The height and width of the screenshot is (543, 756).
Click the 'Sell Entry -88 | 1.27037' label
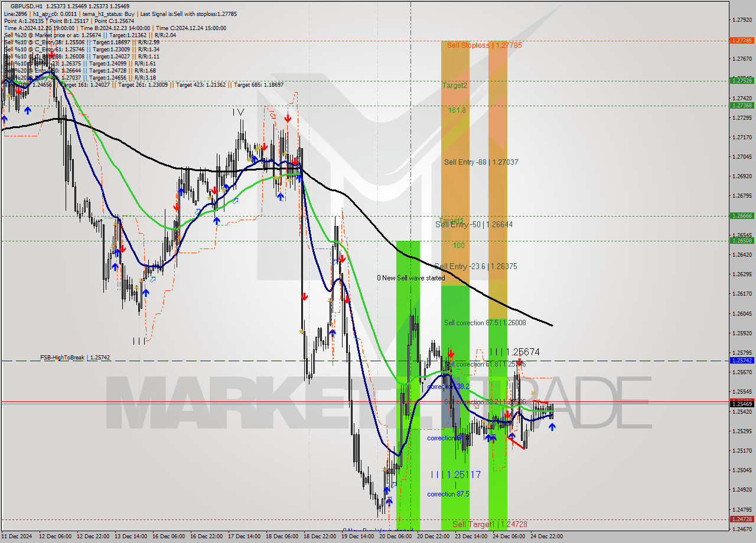[x=481, y=162]
